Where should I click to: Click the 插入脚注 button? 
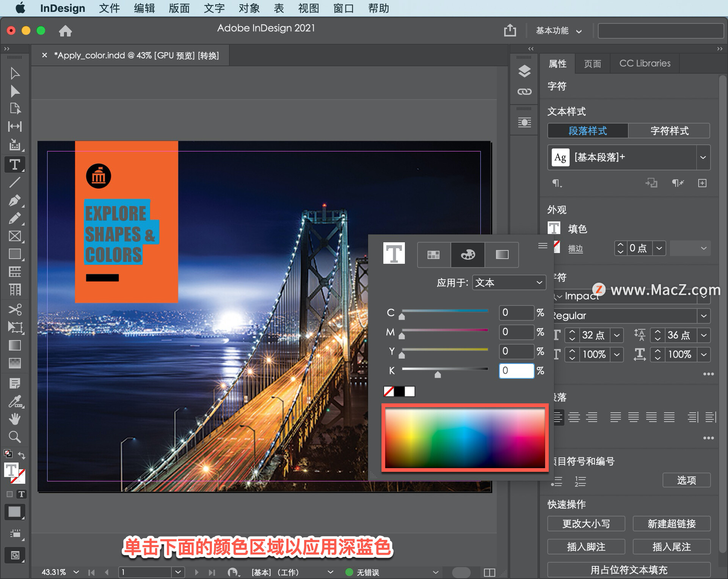point(586,547)
